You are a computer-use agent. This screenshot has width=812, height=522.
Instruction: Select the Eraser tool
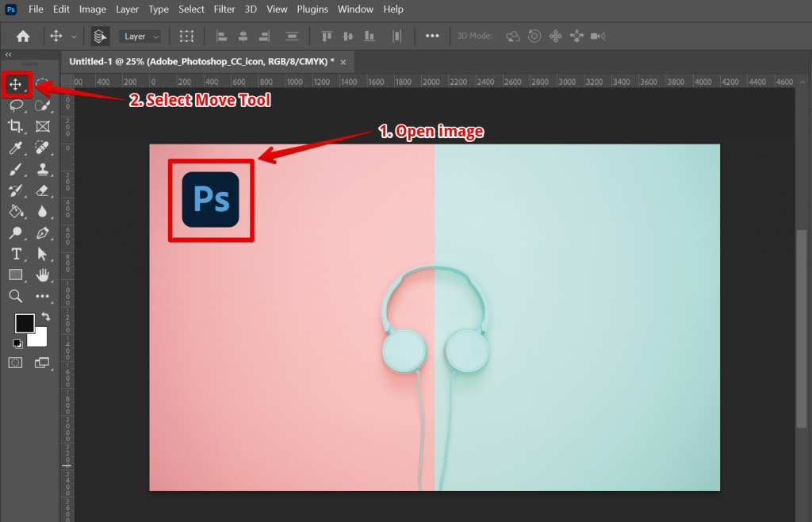[x=43, y=190]
